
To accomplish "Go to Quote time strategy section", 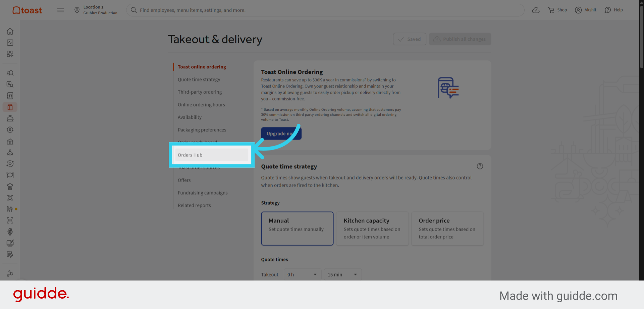I will [199, 80].
